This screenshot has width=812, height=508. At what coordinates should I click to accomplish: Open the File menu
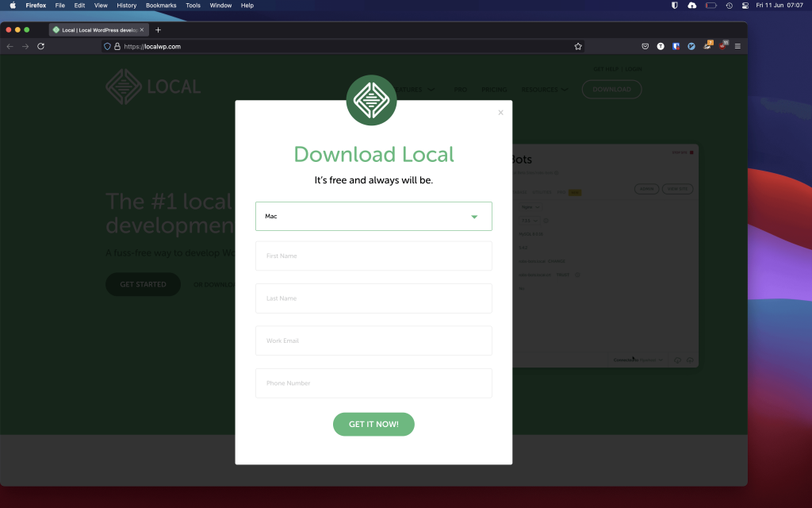point(60,6)
